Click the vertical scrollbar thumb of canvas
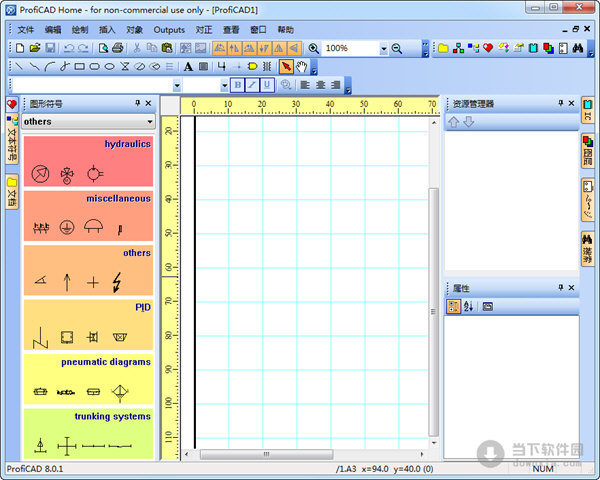This screenshot has width=600, height=480. coord(433,312)
